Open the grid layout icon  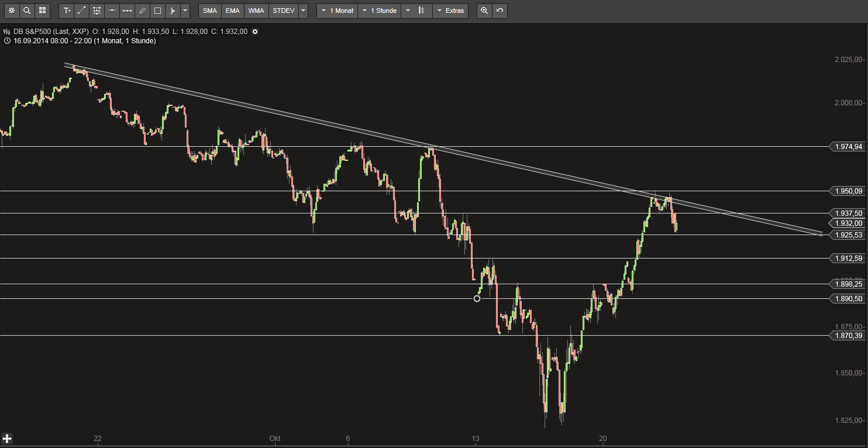click(x=42, y=11)
